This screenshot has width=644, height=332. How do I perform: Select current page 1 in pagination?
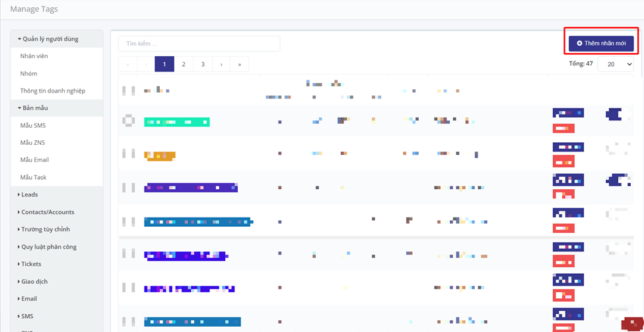point(164,64)
